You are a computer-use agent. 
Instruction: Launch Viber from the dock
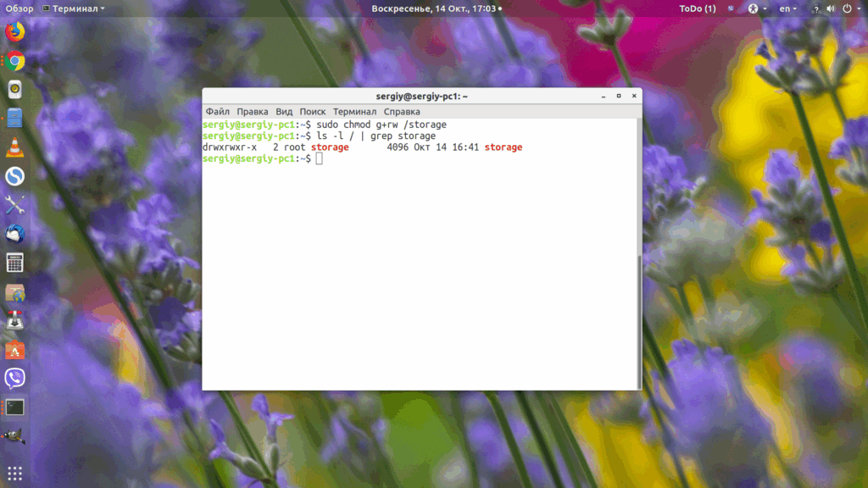[x=15, y=379]
